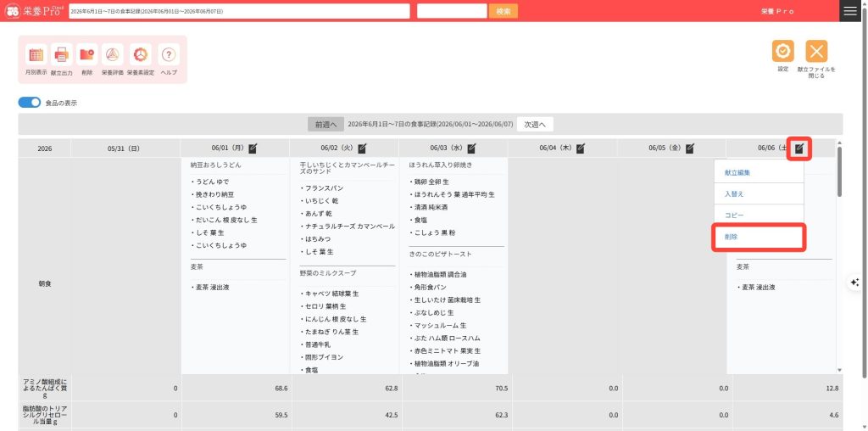
Task: Click the edit icon for 06/05 (金)
Action: coord(690,148)
